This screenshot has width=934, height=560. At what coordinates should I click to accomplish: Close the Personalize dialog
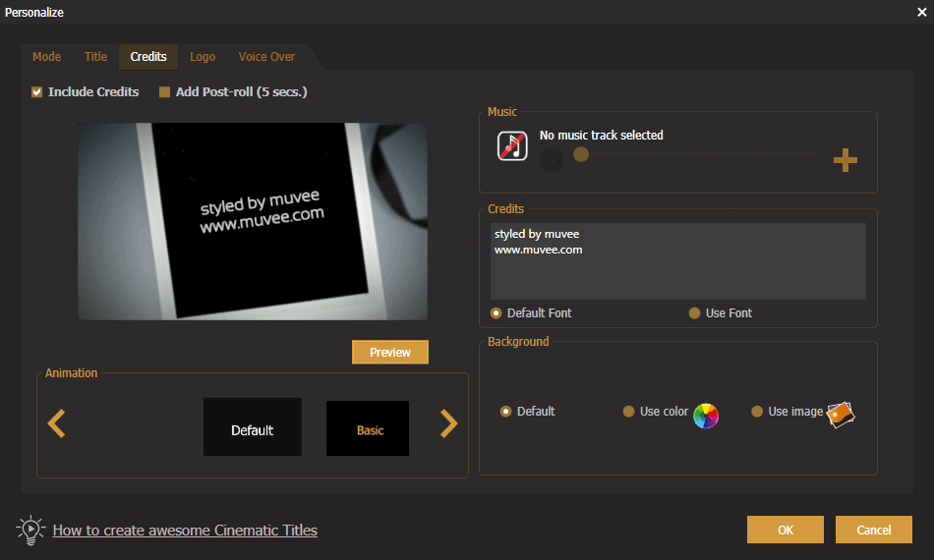922,12
